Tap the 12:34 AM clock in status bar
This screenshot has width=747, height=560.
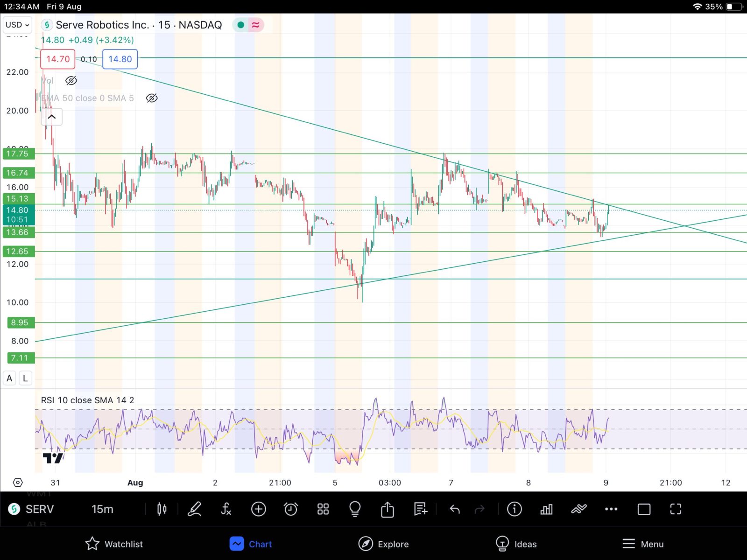point(21,7)
